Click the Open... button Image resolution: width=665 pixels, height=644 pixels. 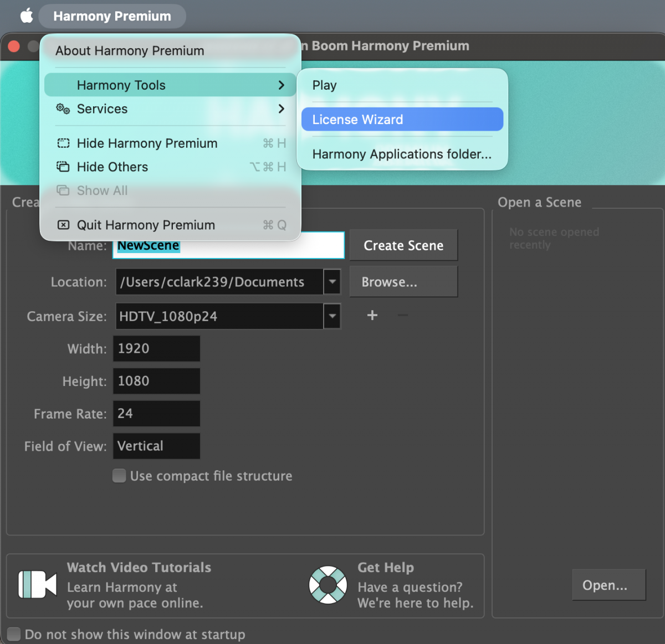(609, 585)
